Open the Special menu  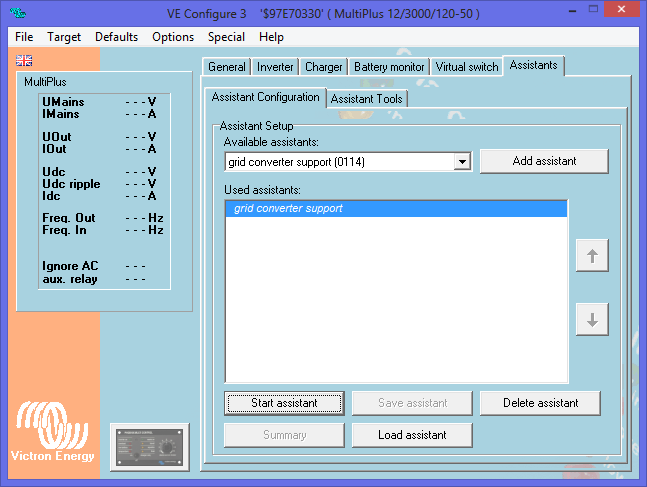[x=226, y=37]
